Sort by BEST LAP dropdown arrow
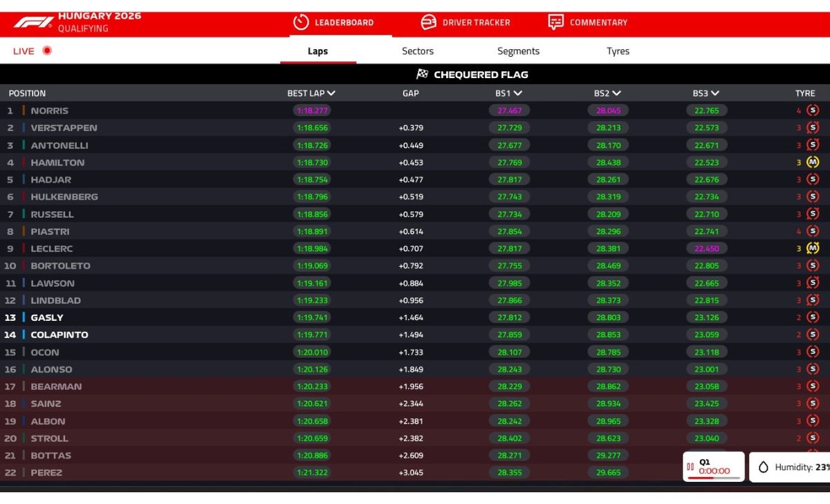 point(331,93)
